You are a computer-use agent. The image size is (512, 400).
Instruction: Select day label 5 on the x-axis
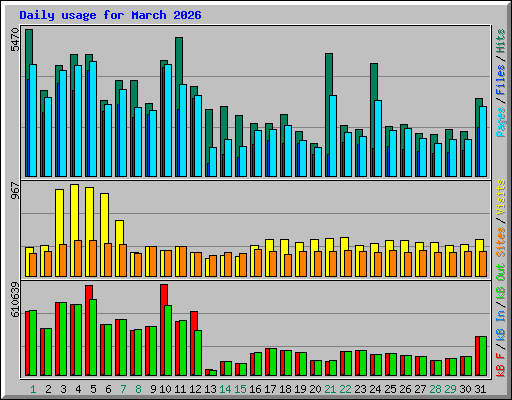(93, 389)
